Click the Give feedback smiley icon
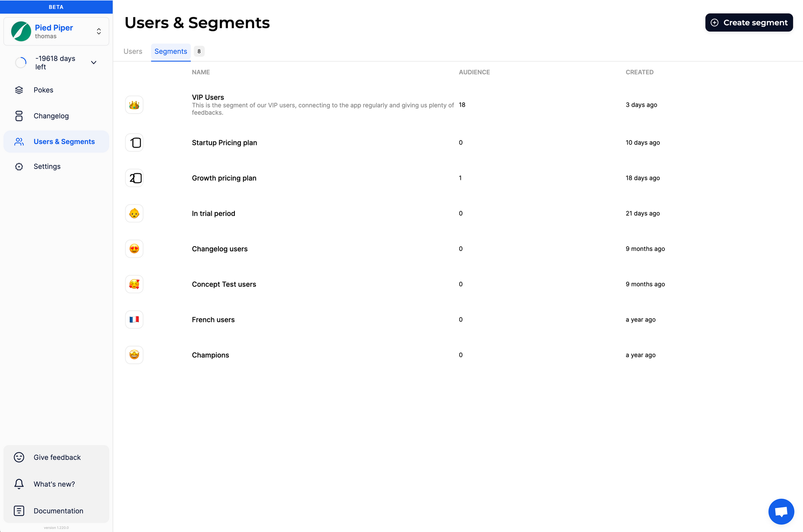 pyautogui.click(x=19, y=457)
